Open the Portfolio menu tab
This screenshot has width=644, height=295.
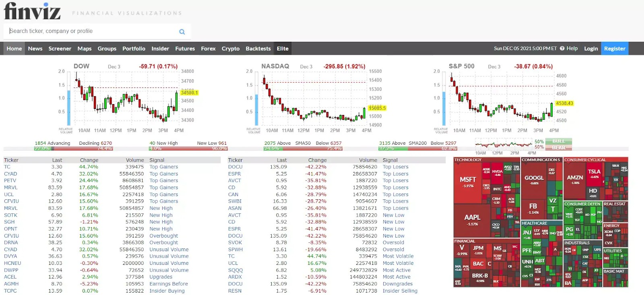(134, 49)
